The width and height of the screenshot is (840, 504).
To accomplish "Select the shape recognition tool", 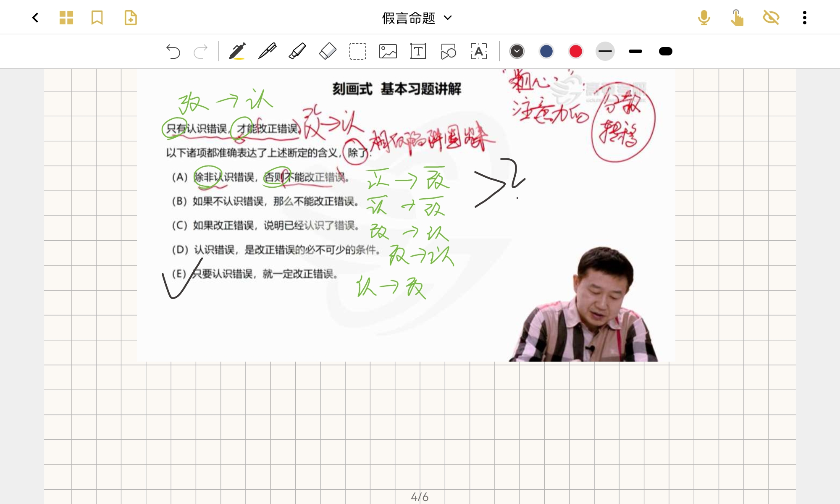I will (x=449, y=51).
